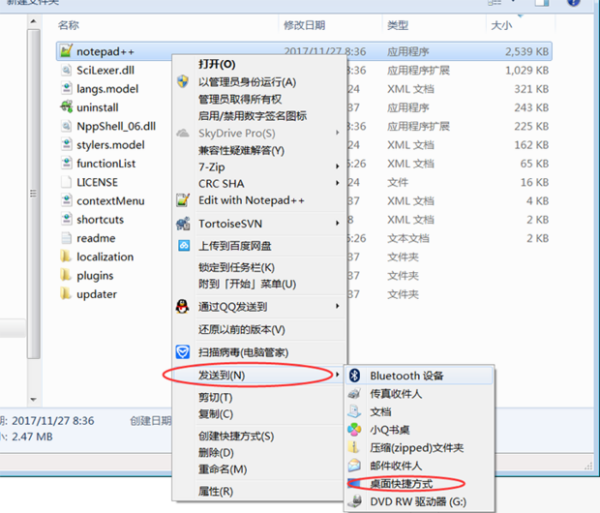600x513 pixels.
Task: Select 创建快捷方式(S)
Action: [x=236, y=436]
